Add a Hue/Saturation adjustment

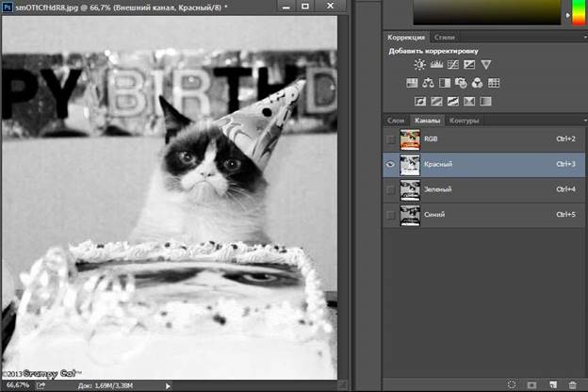click(x=412, y=83)
